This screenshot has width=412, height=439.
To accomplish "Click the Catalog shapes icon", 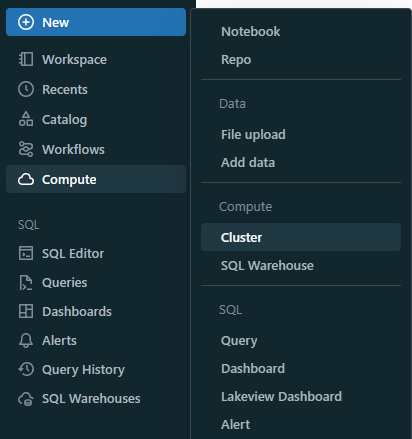I will [26, 119].
